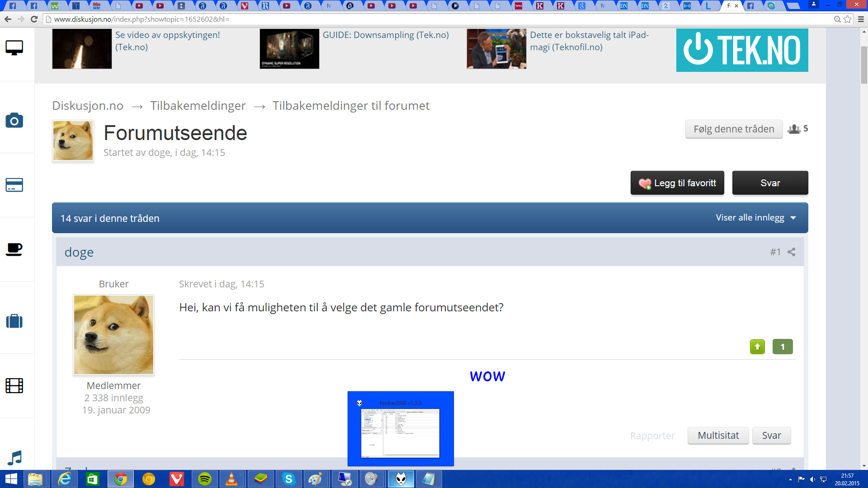Click the music note sidebar icon
Image resolution: width=868 pixels, height=488 pixels.
pos(14,458)
